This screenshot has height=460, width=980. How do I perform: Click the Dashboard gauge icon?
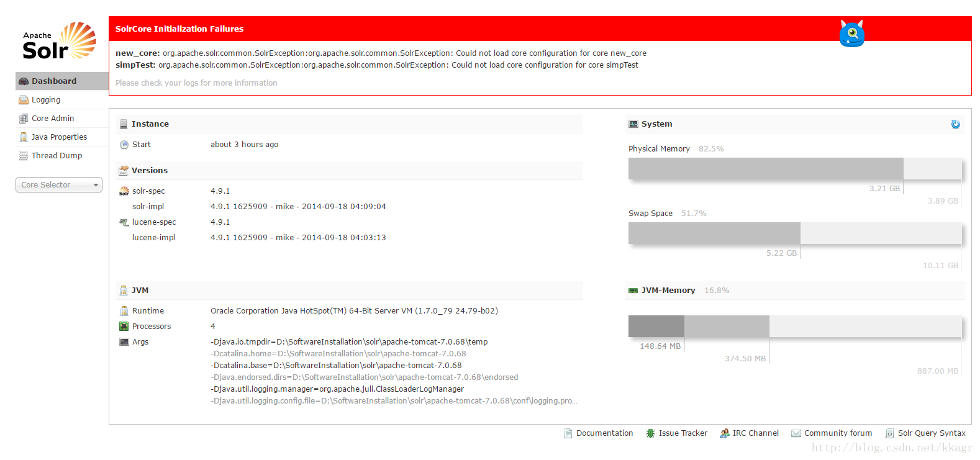pyautogui.click(x=24, y=81)
